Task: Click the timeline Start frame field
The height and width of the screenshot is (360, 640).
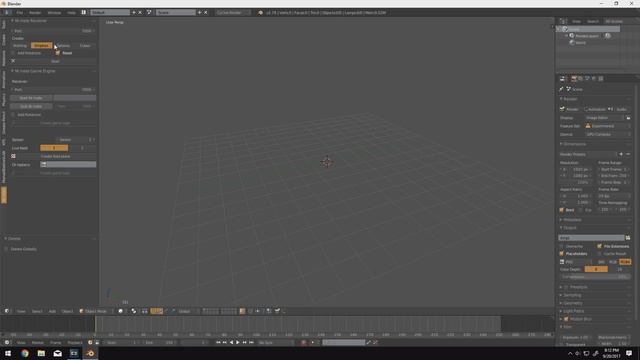Action: point(122,342)
